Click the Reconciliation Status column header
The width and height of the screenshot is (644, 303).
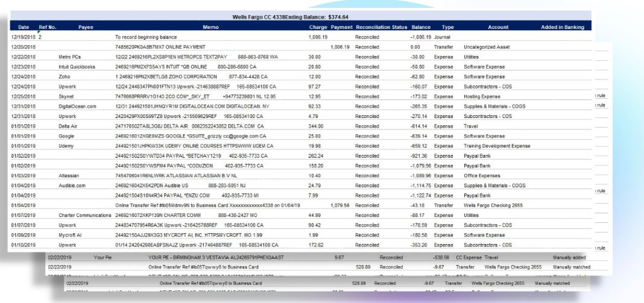(x=382, y=27)
